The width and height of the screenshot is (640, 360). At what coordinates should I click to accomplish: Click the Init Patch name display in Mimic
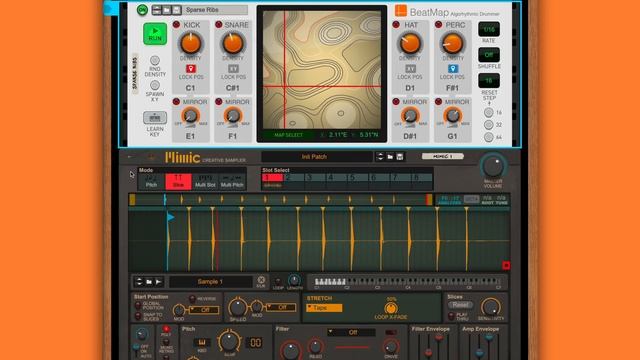click(317, 157)
